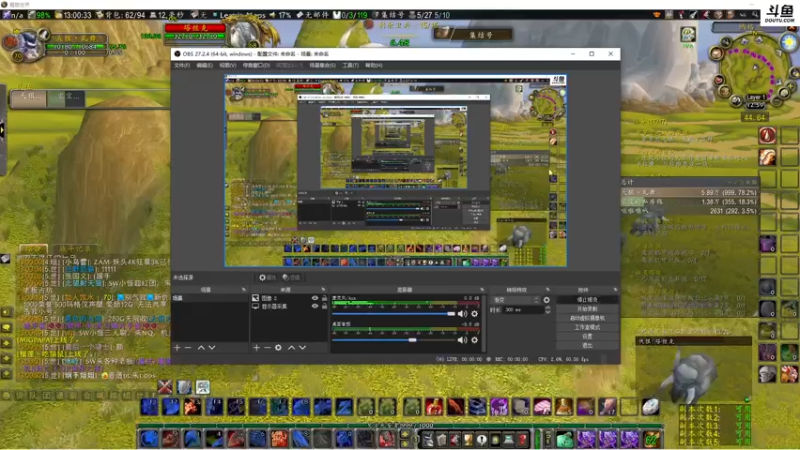Click the game minimap
This screenshot has width=800, height=450.
[754, 69]
